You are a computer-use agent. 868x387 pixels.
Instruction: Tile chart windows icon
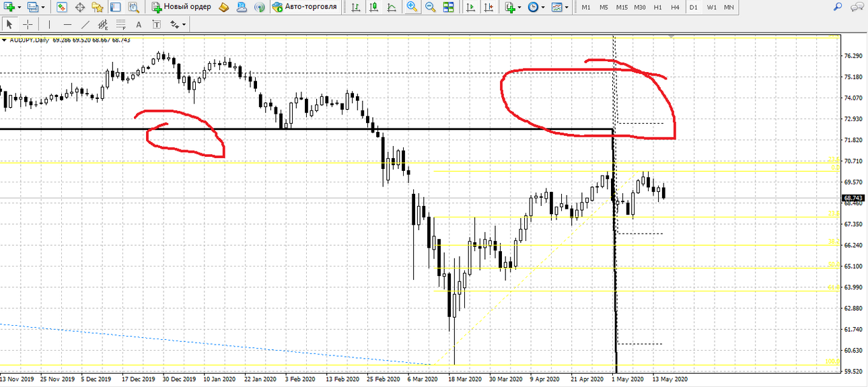pos(448,7)
